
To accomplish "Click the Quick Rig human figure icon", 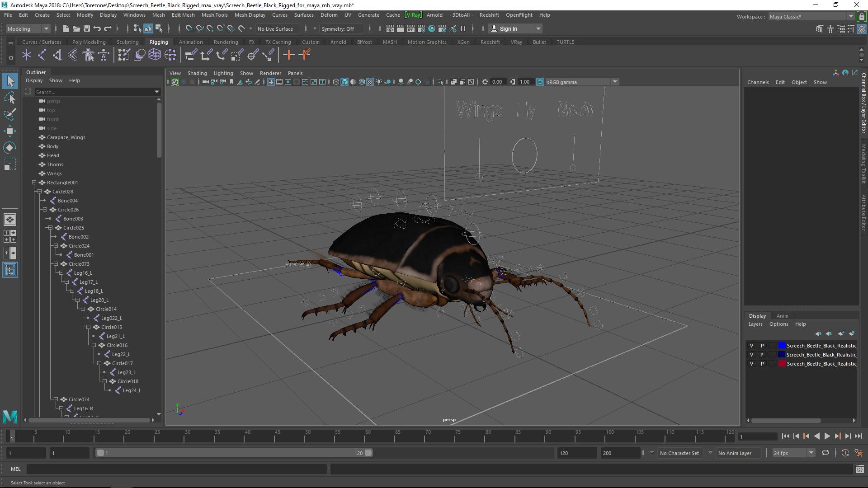I will pyautogui.click(x=89, y=55).
